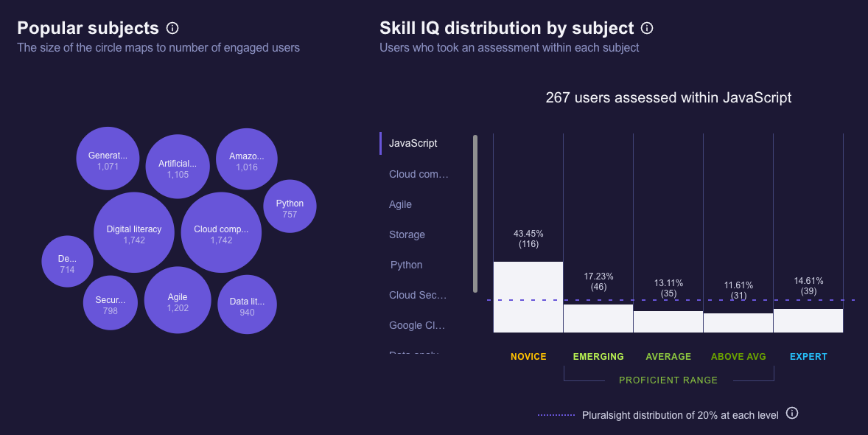Click the Digital literacy bubble
This screenshot has width=868, height=435.
(134, 232)
